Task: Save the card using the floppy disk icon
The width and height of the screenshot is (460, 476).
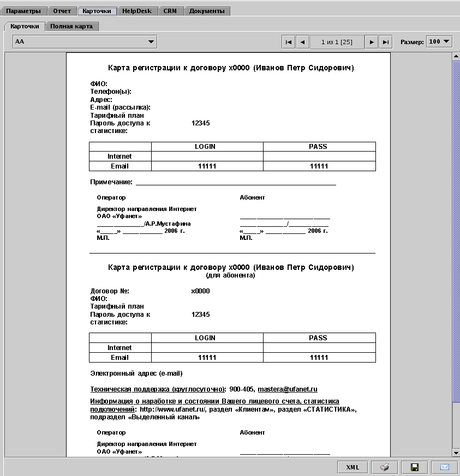Action: coord(414,467)
